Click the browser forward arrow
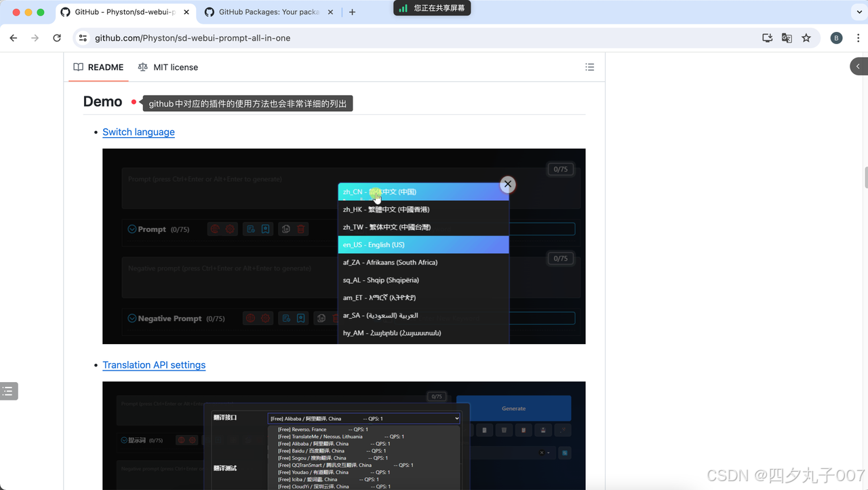 click(x=35, y=38)
